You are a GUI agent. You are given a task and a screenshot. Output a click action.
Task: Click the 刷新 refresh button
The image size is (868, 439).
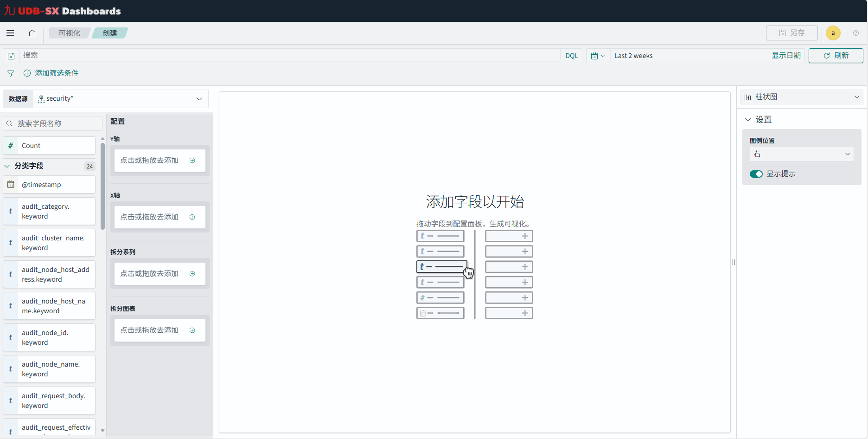click(836, 55)
